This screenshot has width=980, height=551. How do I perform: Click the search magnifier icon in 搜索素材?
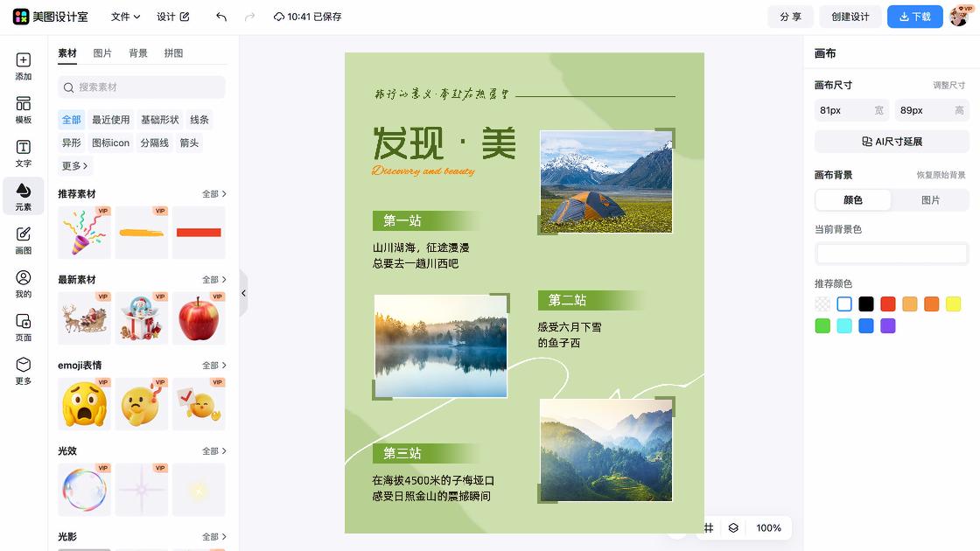pos(69,87)
